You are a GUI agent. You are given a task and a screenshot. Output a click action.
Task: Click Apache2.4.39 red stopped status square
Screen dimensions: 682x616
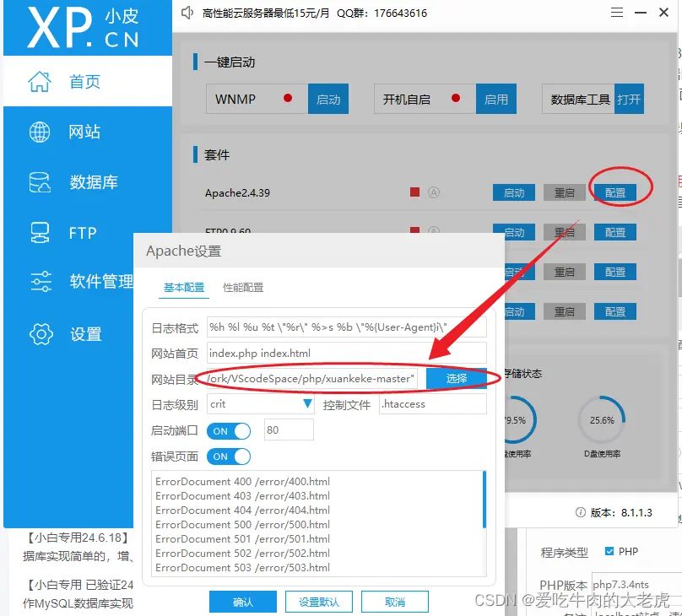(x=414, y=192)
